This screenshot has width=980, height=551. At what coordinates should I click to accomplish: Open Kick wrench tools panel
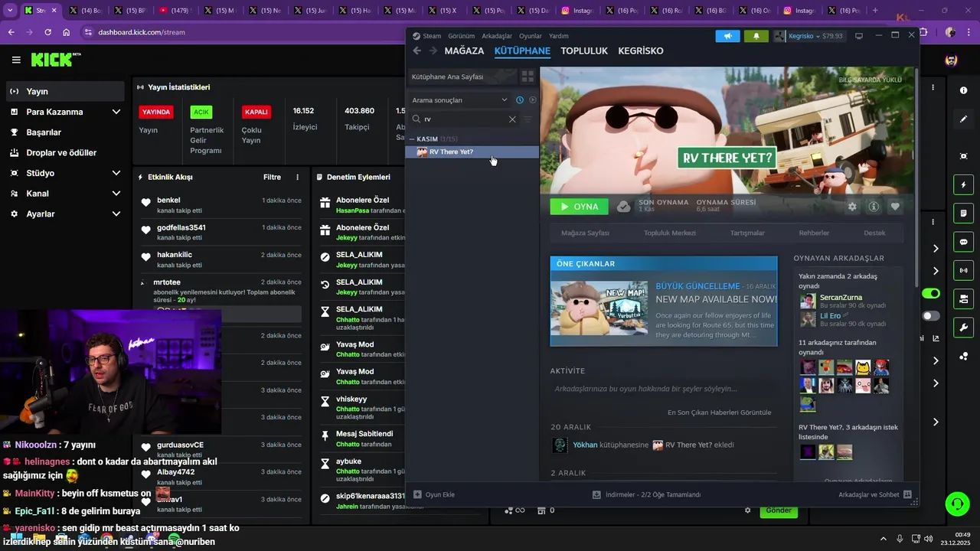click(963, 328)
